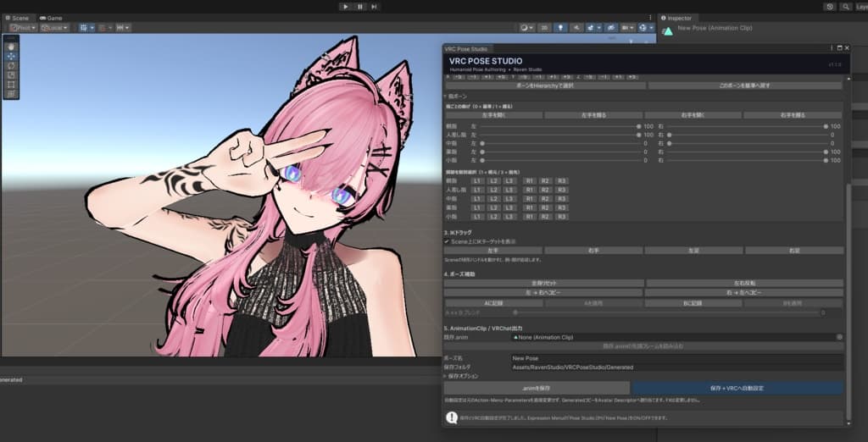
Task: Start Play mode with the play button
Action: point(346,7)
